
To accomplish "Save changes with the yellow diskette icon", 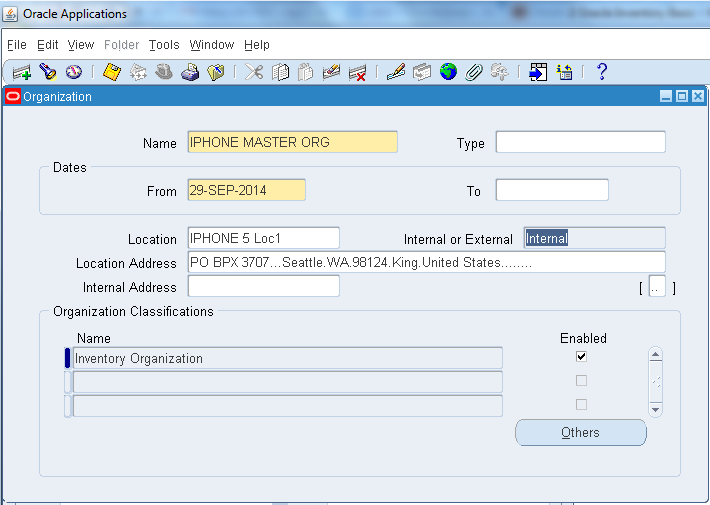I will [112, 72].
